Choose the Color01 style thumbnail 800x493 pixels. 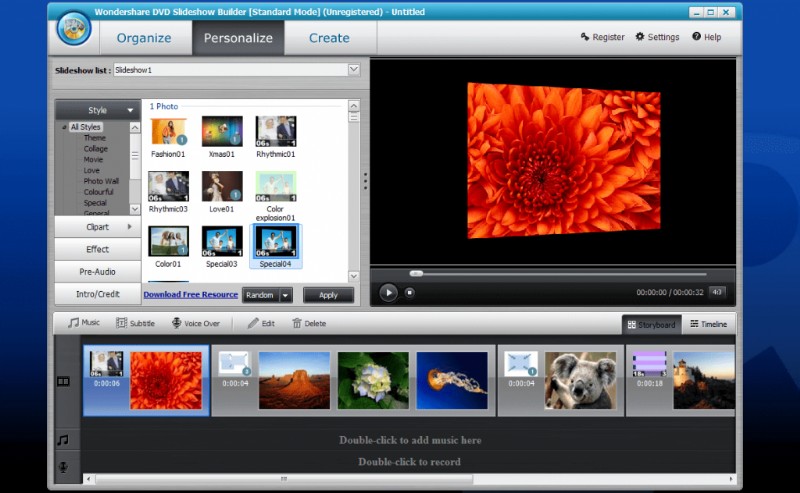[x=168, y=241]
